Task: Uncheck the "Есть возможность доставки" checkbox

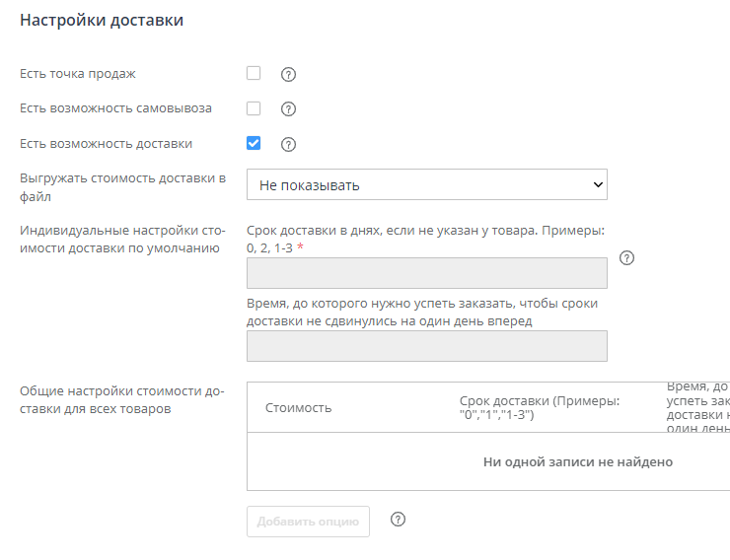Action: pyautogui.click(x=254, y=143)
